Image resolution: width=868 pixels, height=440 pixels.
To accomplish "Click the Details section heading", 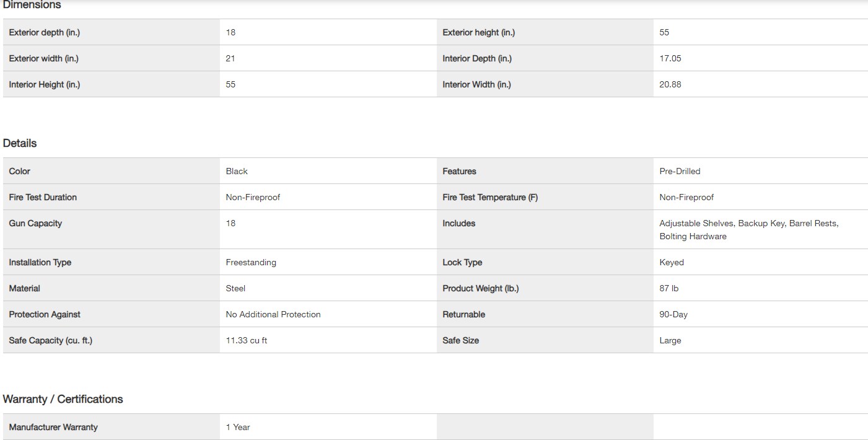I will 20,143.
